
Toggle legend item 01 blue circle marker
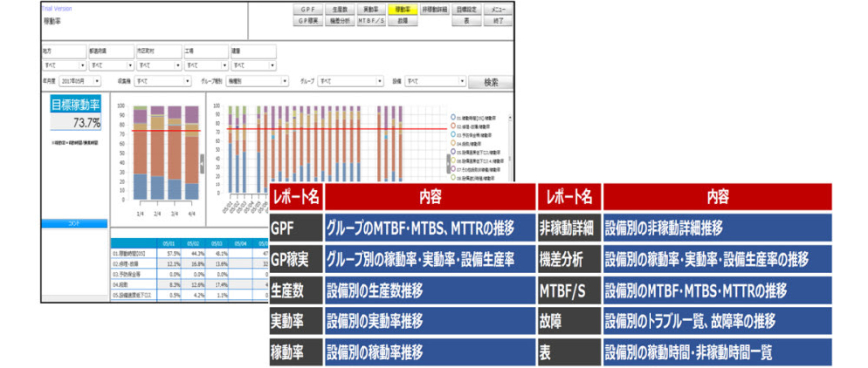pyautogui.click(x=454, y=117)
